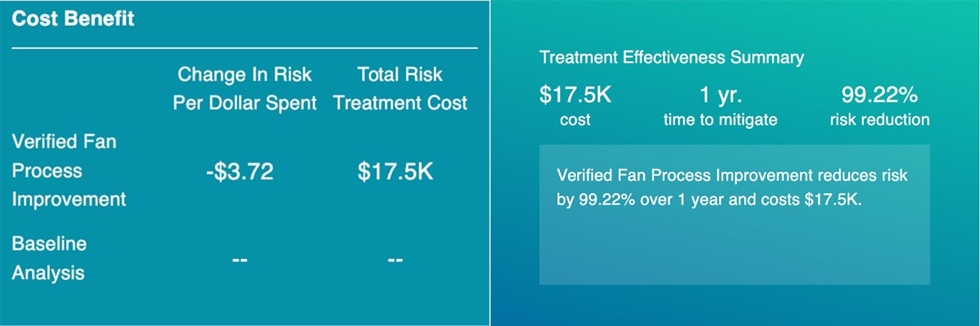Click the summary sentence about Verified Fan Process Improvement
980x326 pixels.
(x=731, y=186)
